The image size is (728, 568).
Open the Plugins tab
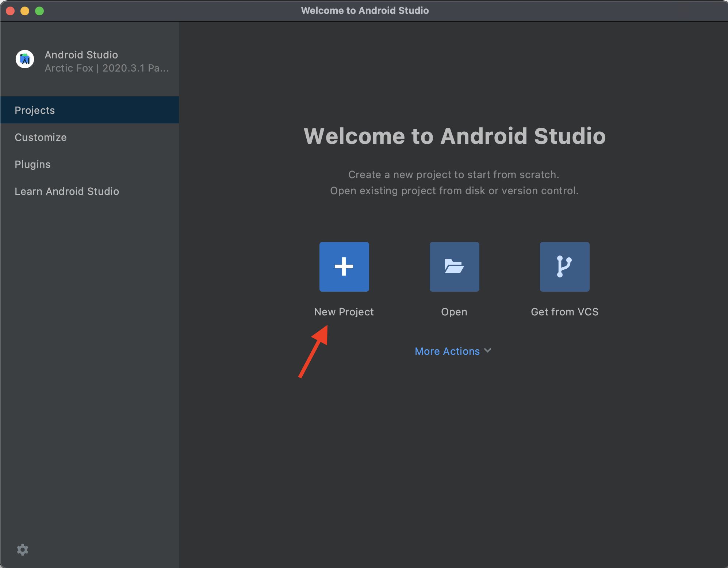[89, 164]
